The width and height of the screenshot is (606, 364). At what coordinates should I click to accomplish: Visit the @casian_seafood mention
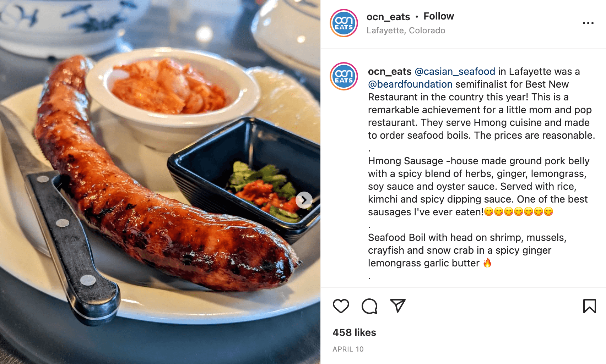coord(455,72)
